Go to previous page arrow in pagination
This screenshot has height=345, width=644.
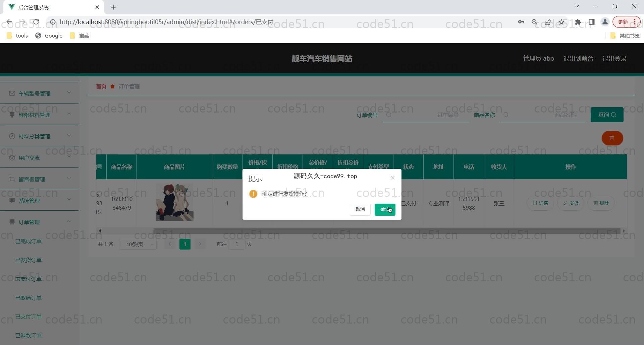click(170, 244)
